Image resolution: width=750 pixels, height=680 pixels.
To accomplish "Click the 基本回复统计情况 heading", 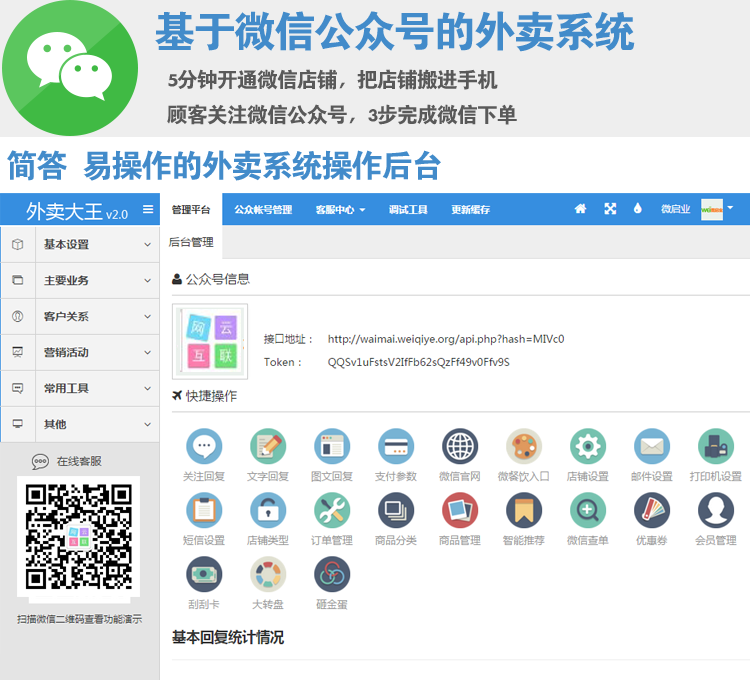I will coord(228,637).
